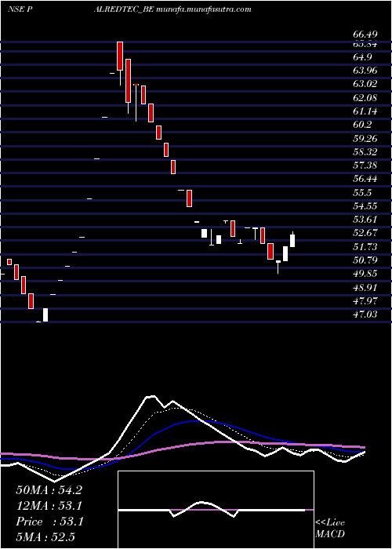Click the 63.96 price axis label
The height and width of the screenshot is (549, 392).
pyautogui.click(x=365, y=71)
